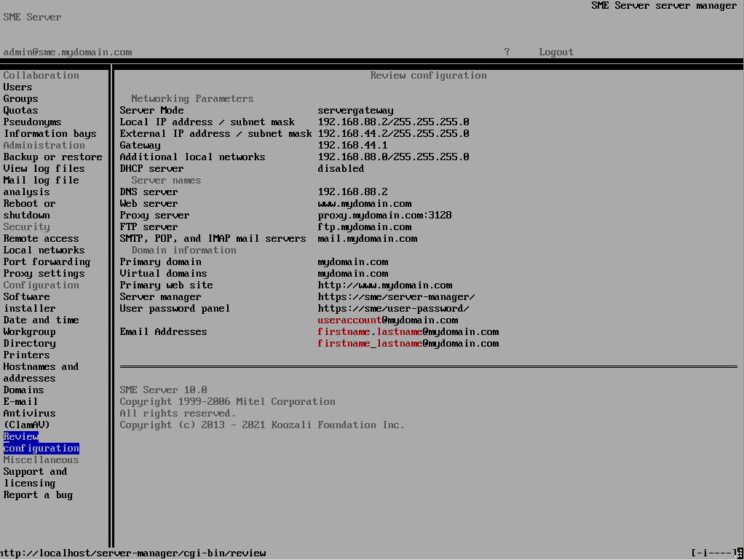Image resolution: width=744 pixels, height=560 pixels.
Task: Open the help question mark link
Action: pyautogui.click(x=507, y=52)
